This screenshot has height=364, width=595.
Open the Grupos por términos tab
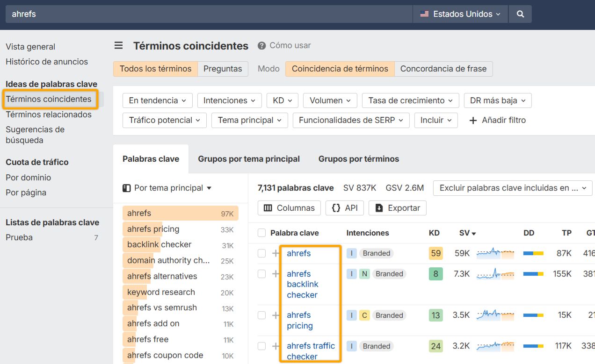click(x=358, y=159)
